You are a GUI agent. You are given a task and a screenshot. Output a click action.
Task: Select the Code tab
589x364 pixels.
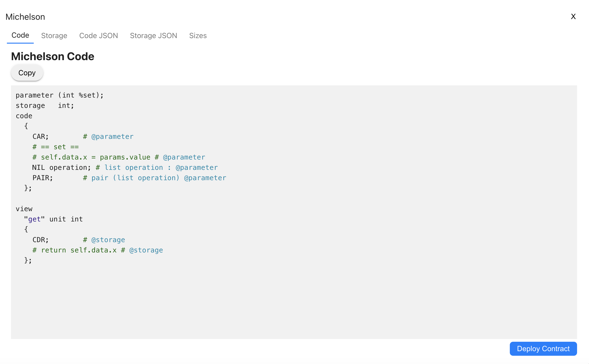[x=20, y=35]
